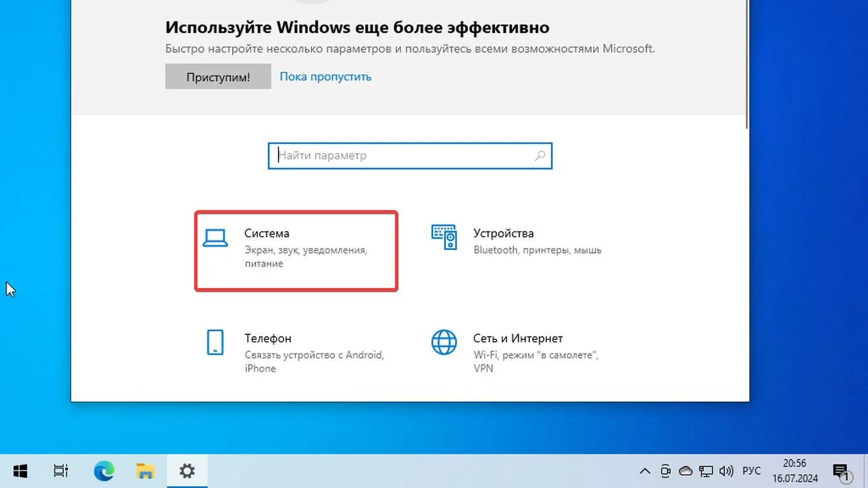The height and width of the screenshot is (488, 868).
Task: Launch Microsoft Edge from the taskbar
Action: [104, 471]
